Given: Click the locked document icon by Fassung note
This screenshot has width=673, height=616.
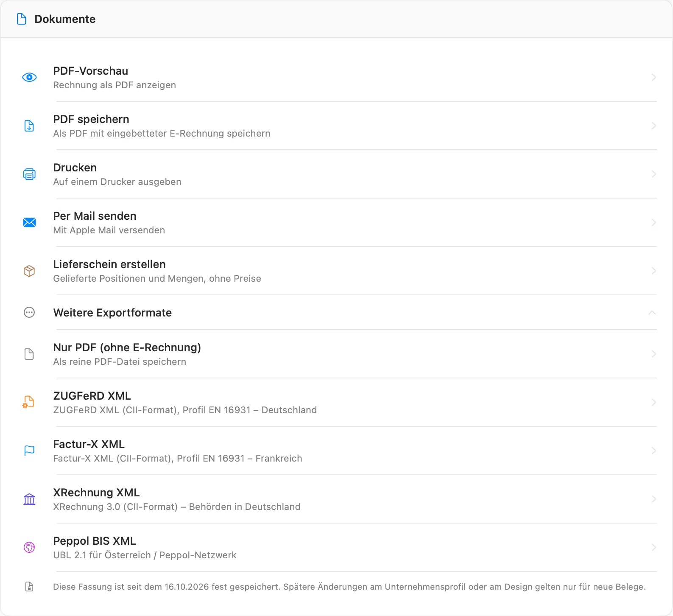Looking at the screenshot, I should [x=29, y=587].
